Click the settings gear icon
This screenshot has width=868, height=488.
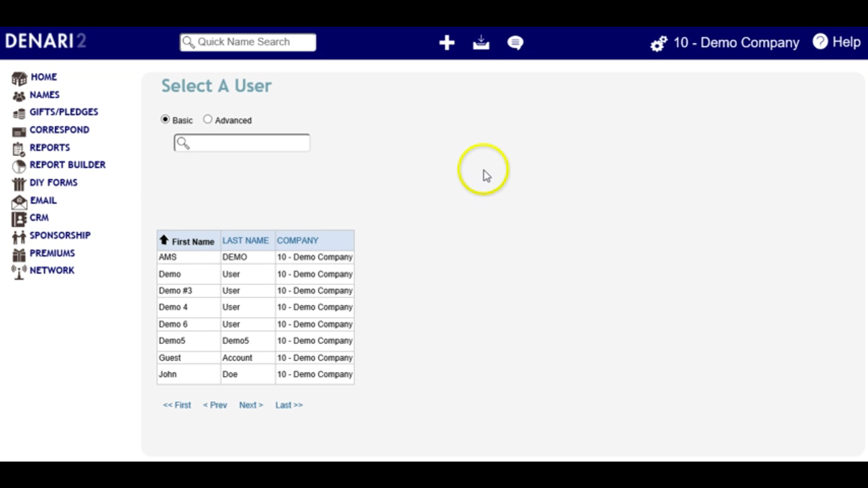tap(658, 43)
